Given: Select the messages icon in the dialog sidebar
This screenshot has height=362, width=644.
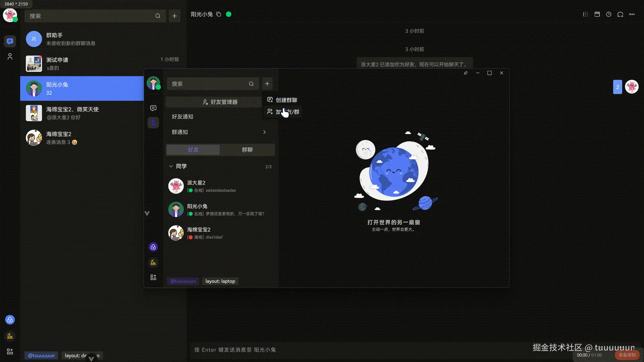Looking at the screenshot, I should pyautogui.click(x=153, y=107).
